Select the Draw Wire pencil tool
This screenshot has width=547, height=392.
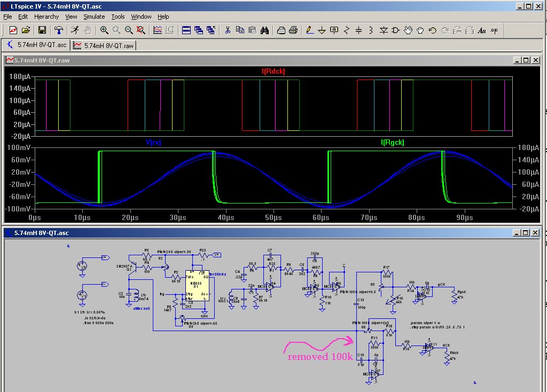[309, 30]
